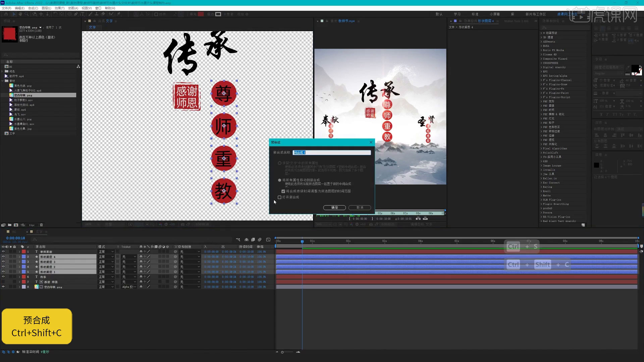This screenshot has height=362, width=644.
Task: Open the 效果(T) menu
Action: pyautogui.click(x=59, y=8)
